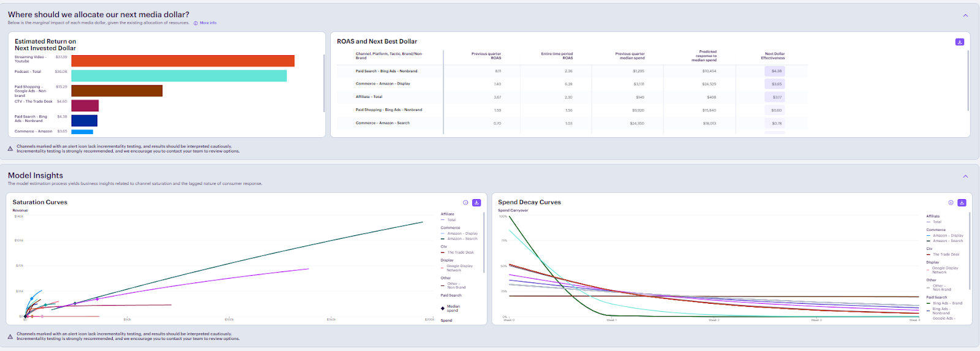
Task: Download the Spend Decay Curves chart
Action: coord(962,203)
